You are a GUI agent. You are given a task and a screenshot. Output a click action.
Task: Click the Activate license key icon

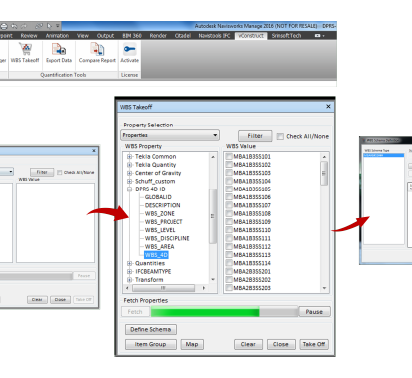coord(129,49)
